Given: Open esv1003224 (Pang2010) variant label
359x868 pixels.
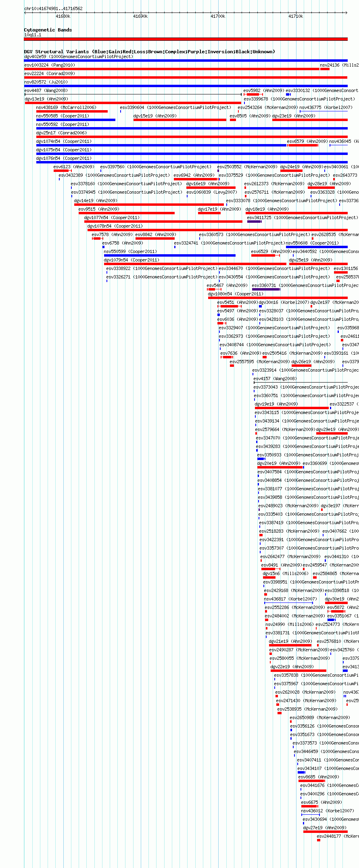Looking at the screenshot, I should click(50, 65).
